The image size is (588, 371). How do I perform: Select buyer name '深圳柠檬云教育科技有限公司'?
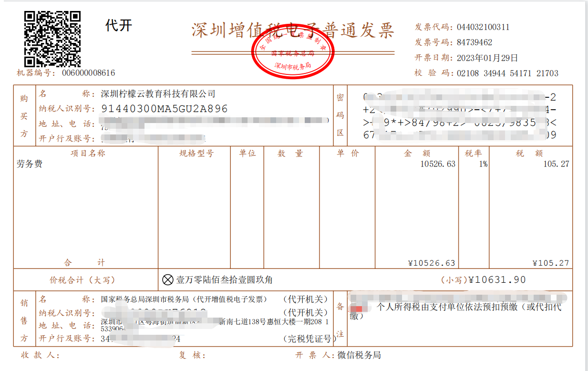pos(158,94)
